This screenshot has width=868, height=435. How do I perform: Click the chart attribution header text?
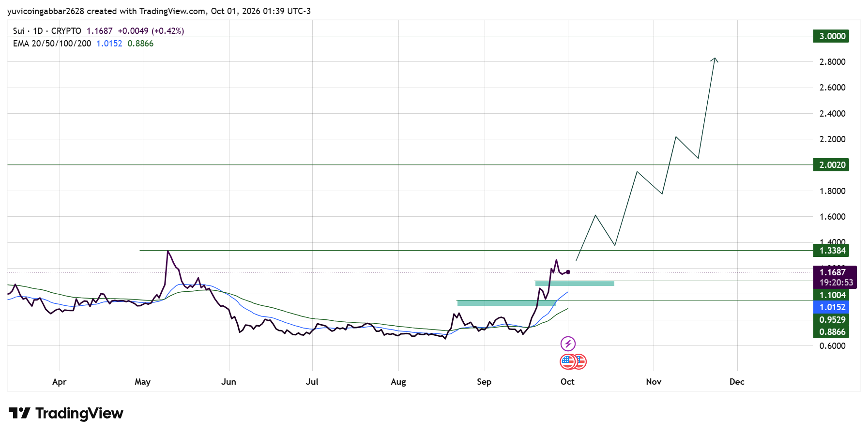click(x=159, y=11)
